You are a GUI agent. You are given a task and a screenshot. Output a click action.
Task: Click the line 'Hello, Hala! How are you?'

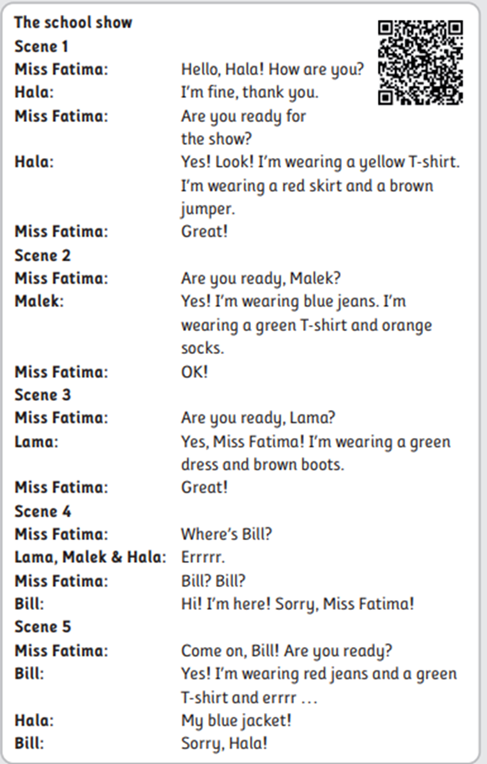(273, 70)
